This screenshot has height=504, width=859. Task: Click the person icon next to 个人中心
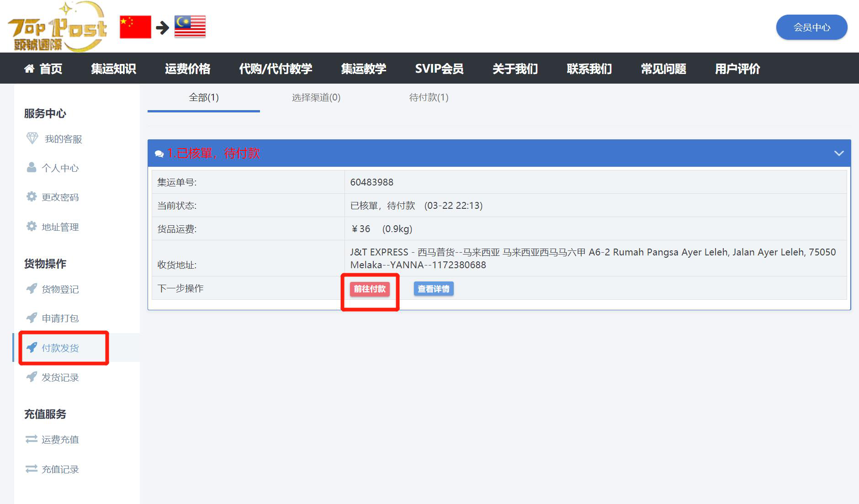coord(32,167)
